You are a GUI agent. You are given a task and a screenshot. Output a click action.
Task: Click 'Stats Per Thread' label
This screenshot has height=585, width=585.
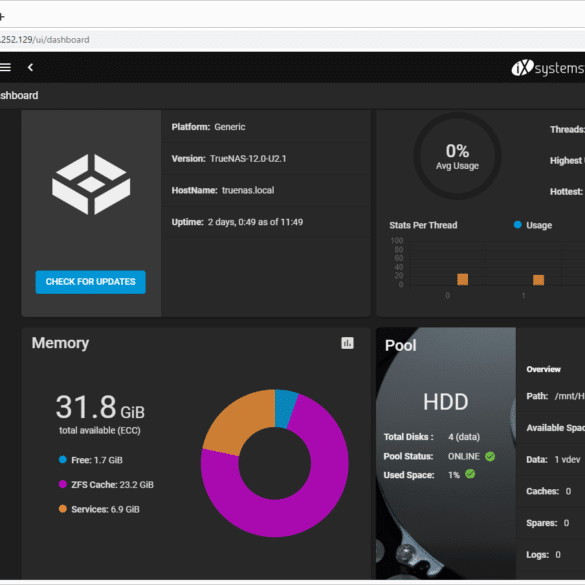[x=423, y=225]
